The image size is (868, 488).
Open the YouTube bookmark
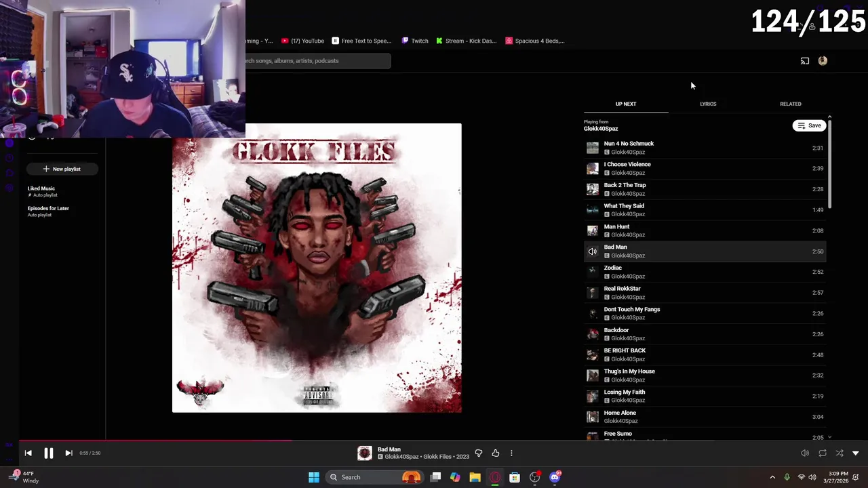[x=303, y=41]
